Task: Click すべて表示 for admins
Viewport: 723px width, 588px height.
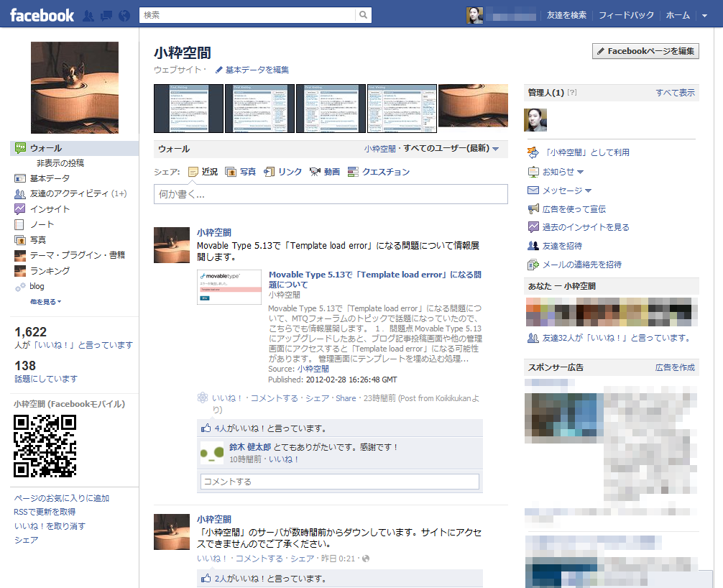Action: click(x=675, y=93)
